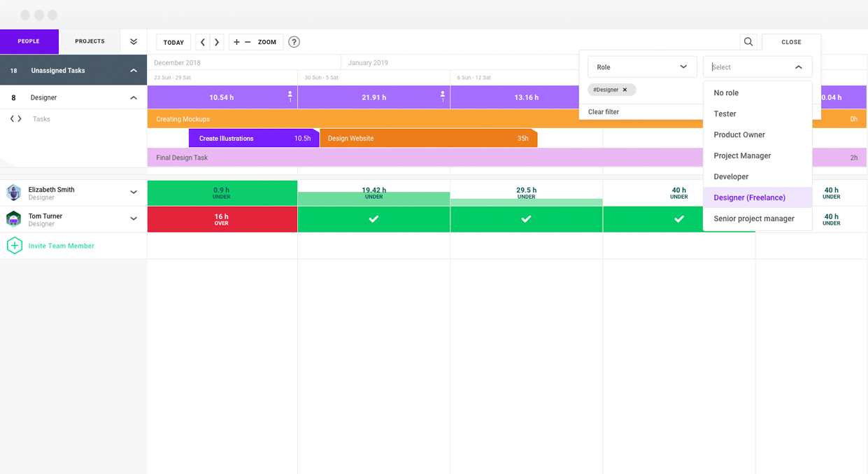
Task: Click the 6 Sun - 12 Sat week header
Action: pos(474,78)
